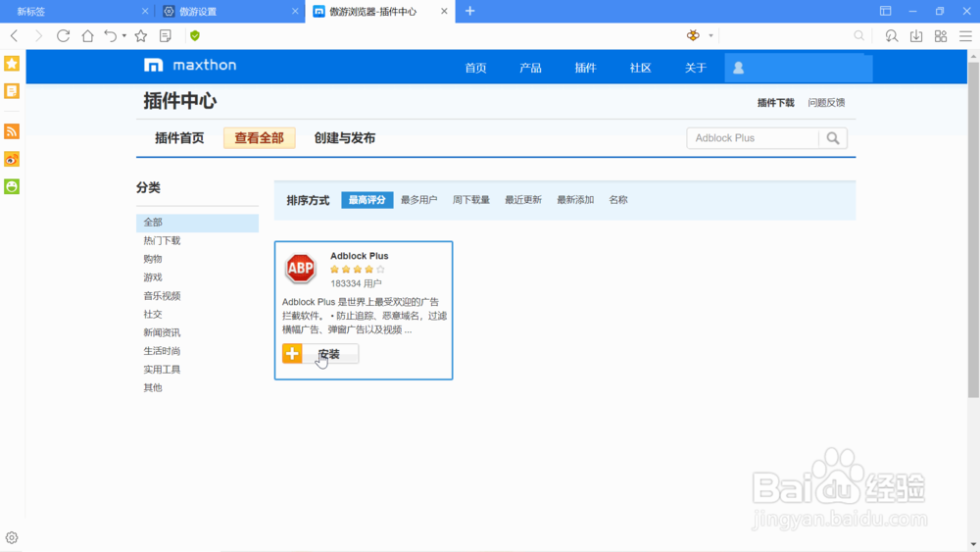This screenshot has width=980, height=552.
Task: Sort by 最高评分
Action: 367,200
